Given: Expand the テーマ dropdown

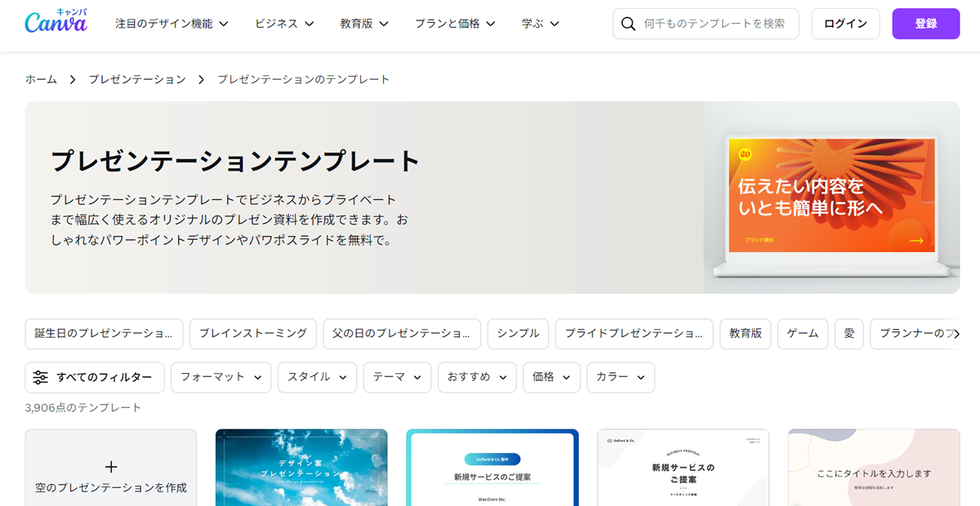Looking at the screenshot, I should pyautogui.click(x=397, y=377).
